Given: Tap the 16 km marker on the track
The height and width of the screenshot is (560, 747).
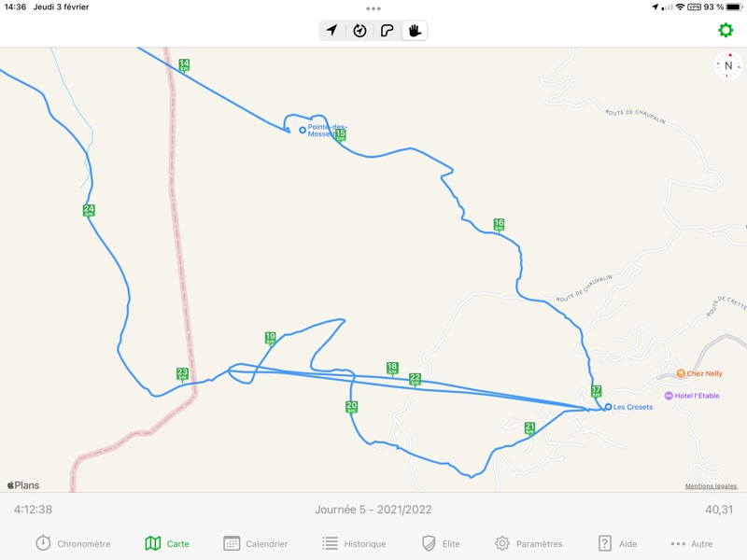Looking at the screenshot, I should click(x=499, y=225).
